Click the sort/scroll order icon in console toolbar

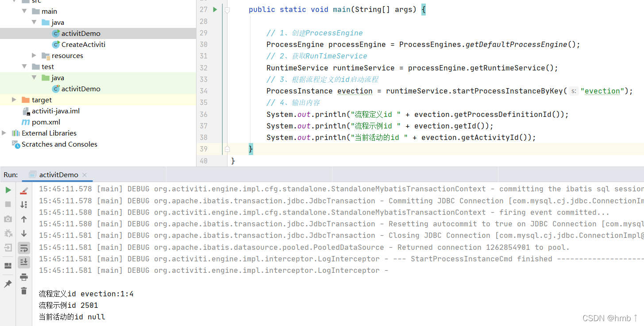(x=24, y=204)
